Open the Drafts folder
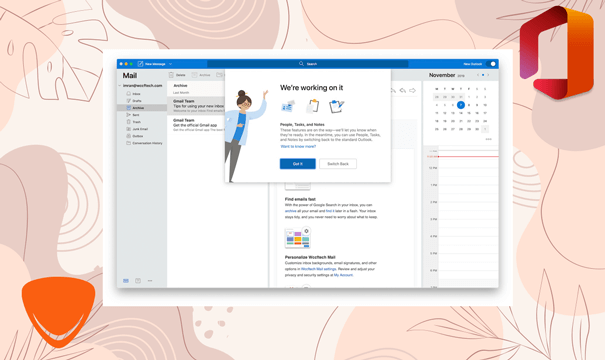The height and width of the screenshot is (360, 605). [142, 101]
